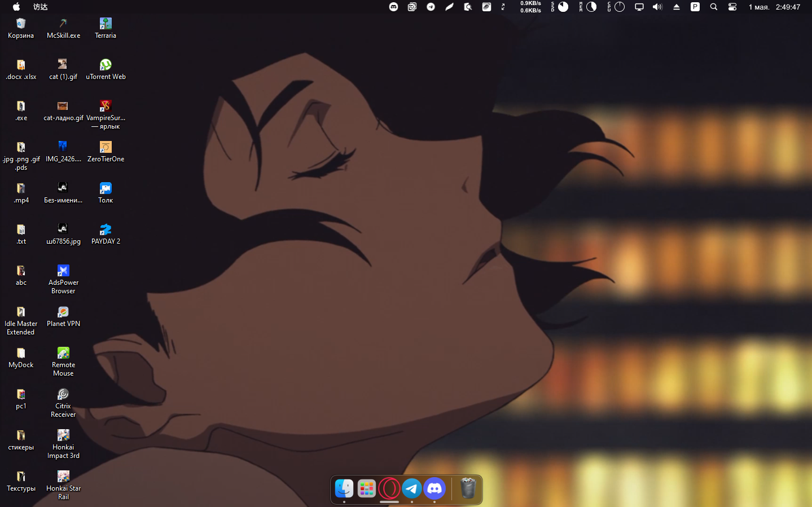812x507 pixels.
Task: Click the screenshot camera icon in menu bar
Action: pos(412,7)
